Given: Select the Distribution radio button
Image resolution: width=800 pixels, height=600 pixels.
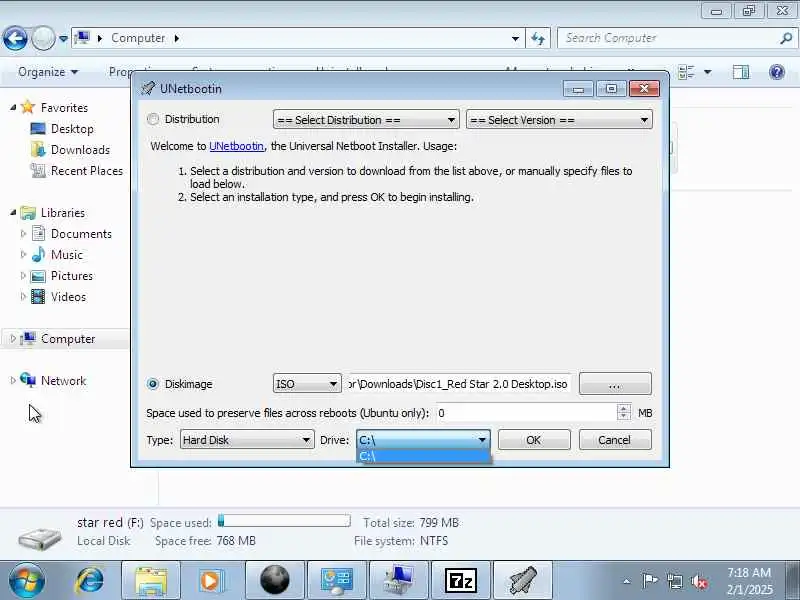Looking at the screenshot, I should tap(153, 119).
